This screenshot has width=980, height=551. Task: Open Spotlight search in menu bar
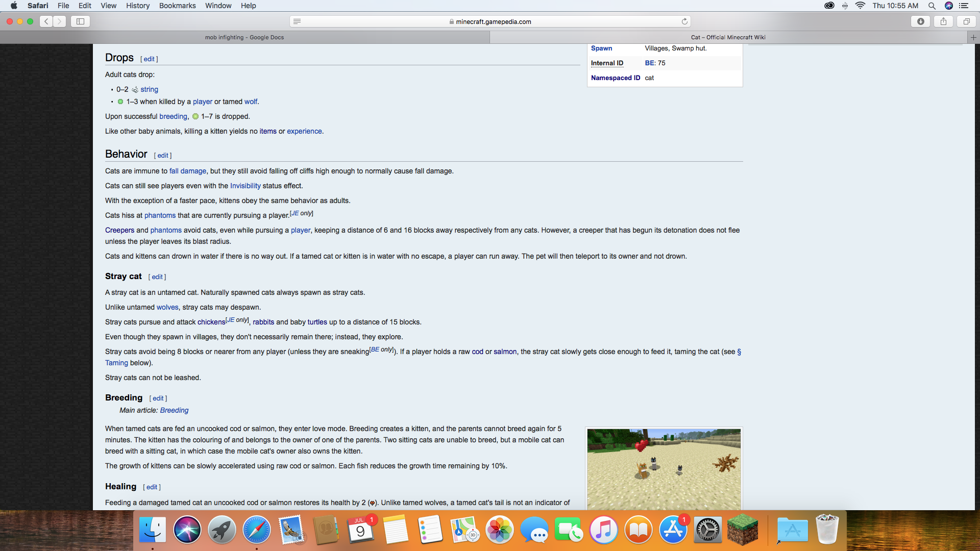[x=932, y=6]
